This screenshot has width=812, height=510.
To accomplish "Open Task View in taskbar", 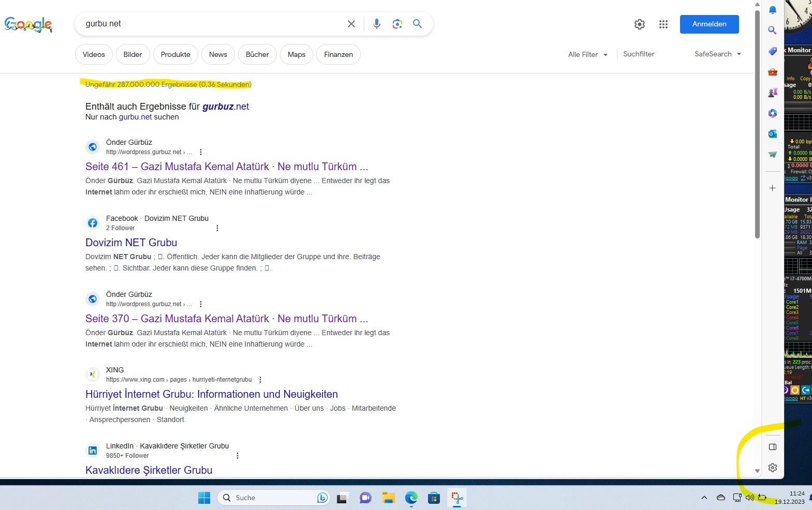I will [x=342, y=498].
